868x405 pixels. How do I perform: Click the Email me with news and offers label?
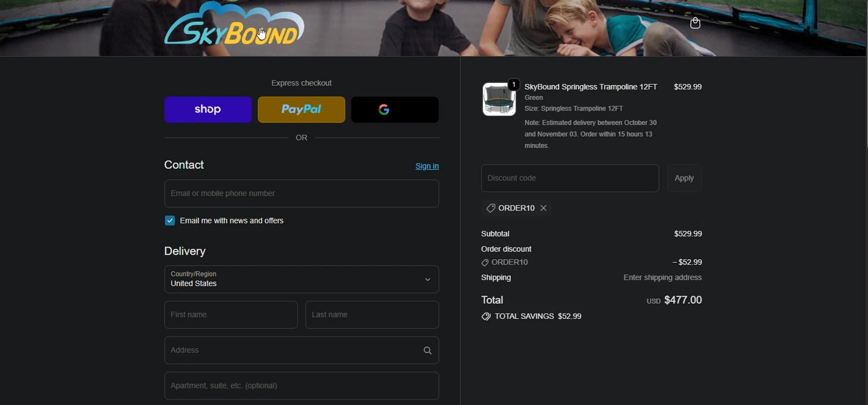[x=231, y=220]
